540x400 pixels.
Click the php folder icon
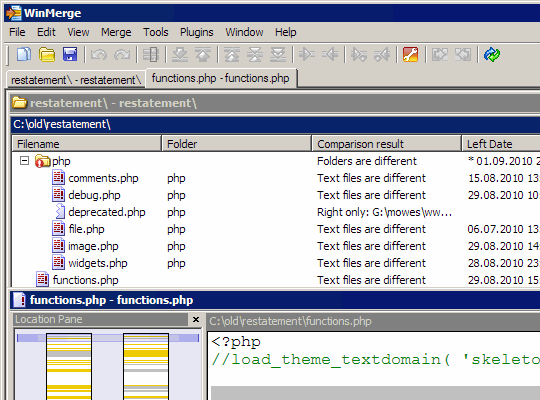click(43, 161)
